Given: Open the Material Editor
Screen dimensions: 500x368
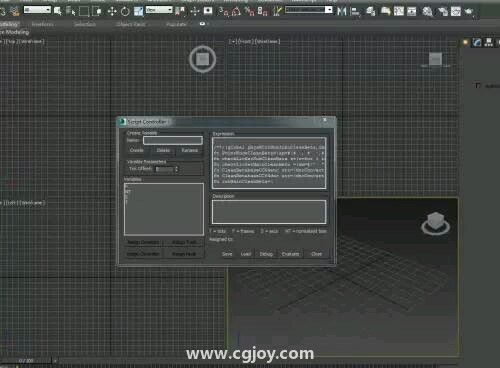Looking at the screenshot, I should [x=427, y=12].
